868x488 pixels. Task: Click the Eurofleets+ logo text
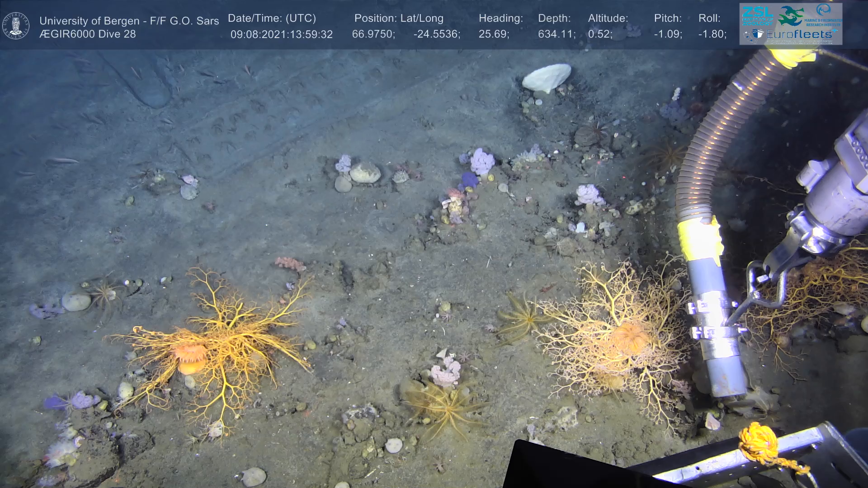pos(799,34)
